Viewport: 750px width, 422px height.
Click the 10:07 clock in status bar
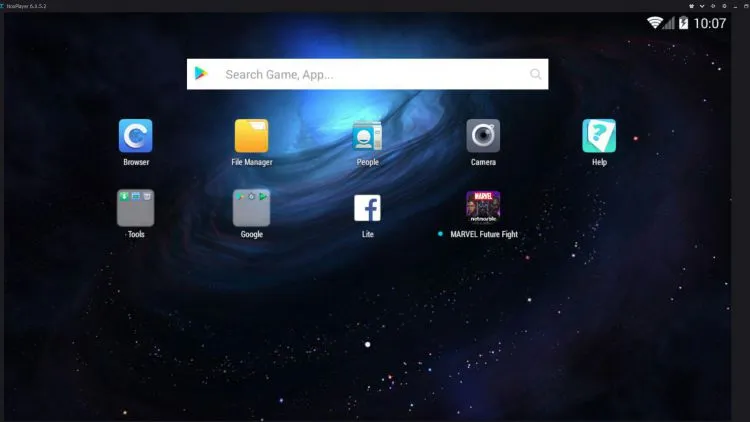click(709, 23)
